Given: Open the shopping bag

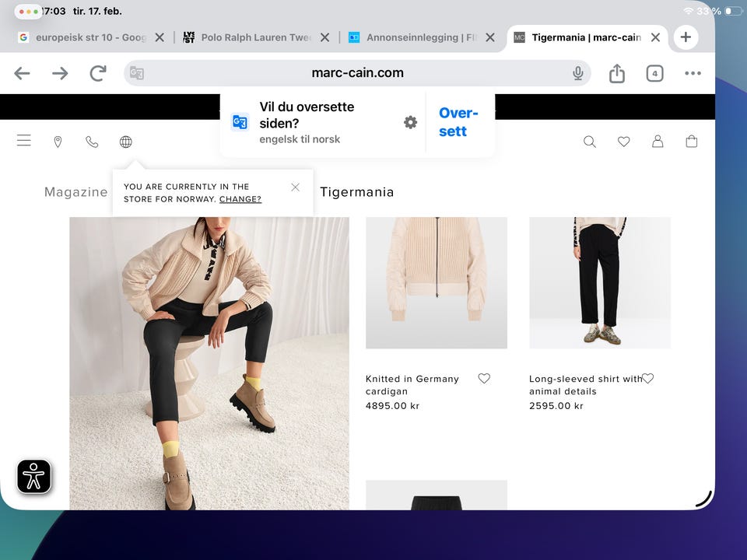Looking at the screenshot, I should (x=691, y=141).
